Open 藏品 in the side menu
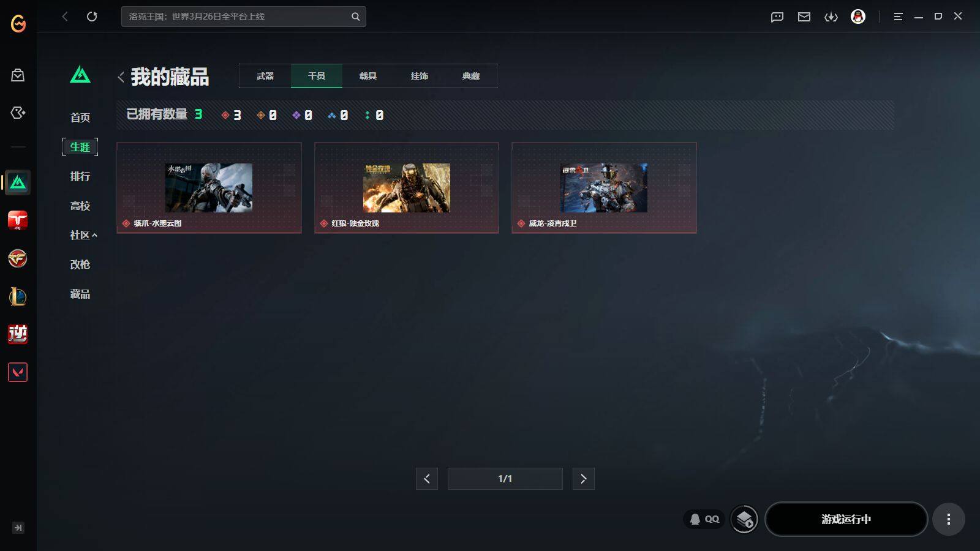Viewport: 980px width, 551px height. pyautogui.click(x=80, y=294)
